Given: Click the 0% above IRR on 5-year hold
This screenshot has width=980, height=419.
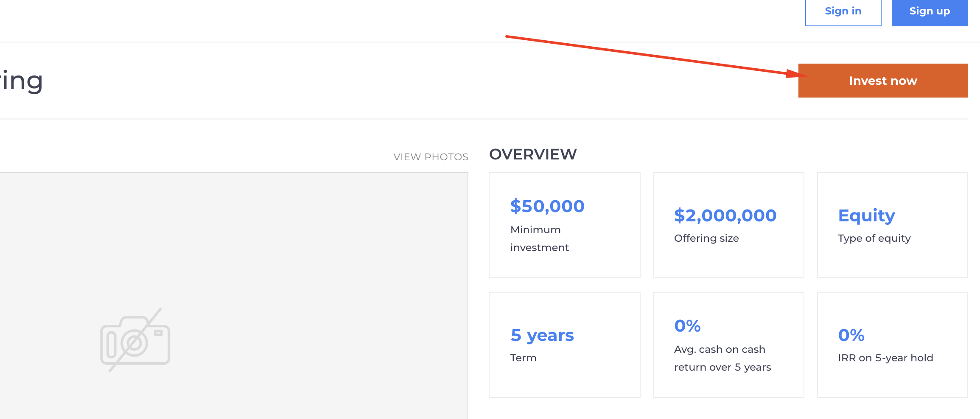Looking at the screenshot, I should tap(851, 335).
